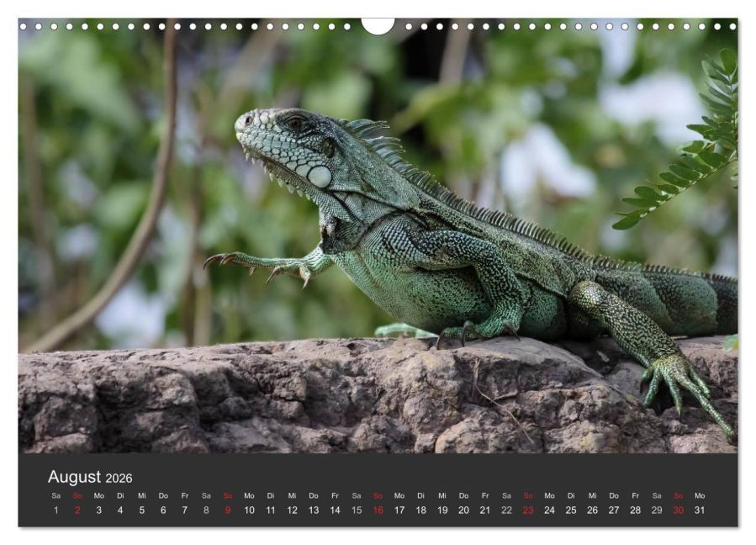This screenshot has height=545, width=756.
Task: Select day 28 in the calendar
Action: pos(636,511)
